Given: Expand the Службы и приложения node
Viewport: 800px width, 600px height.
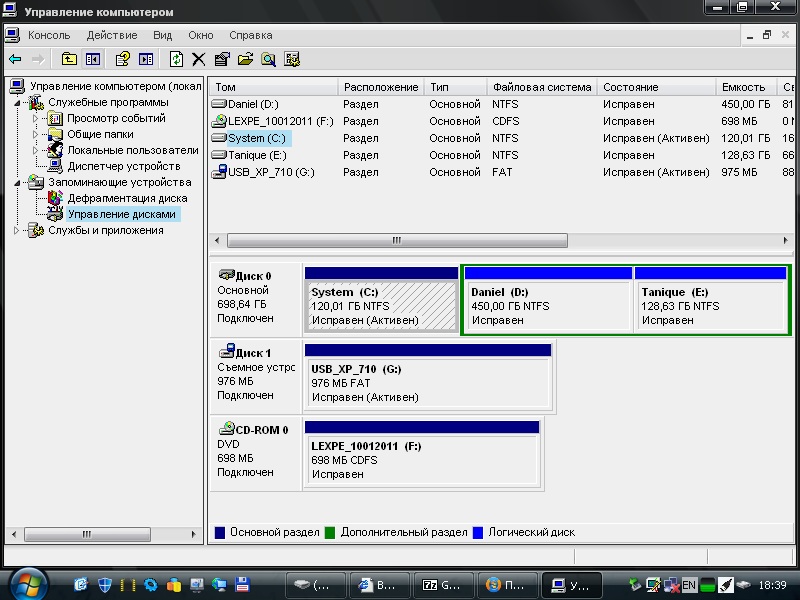Looking at the screenshot, I should coord(17,230).
